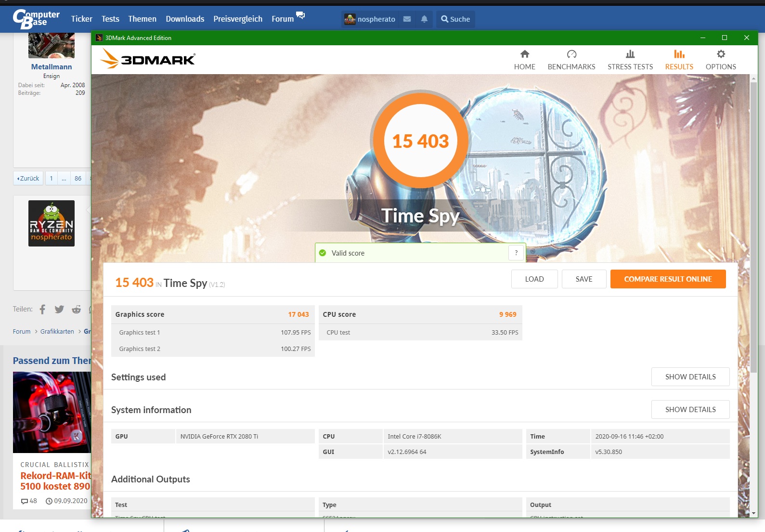Click Graphics score value 17 043
Screen dimensions: 765x532
point(298,314)
